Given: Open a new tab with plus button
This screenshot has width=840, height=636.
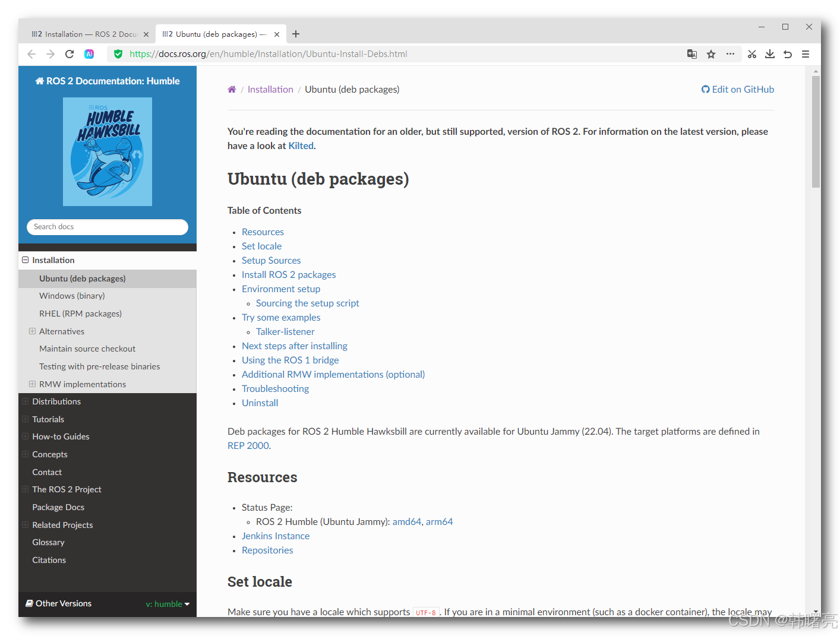Looking at the screenshot, I should click(296, 34).
